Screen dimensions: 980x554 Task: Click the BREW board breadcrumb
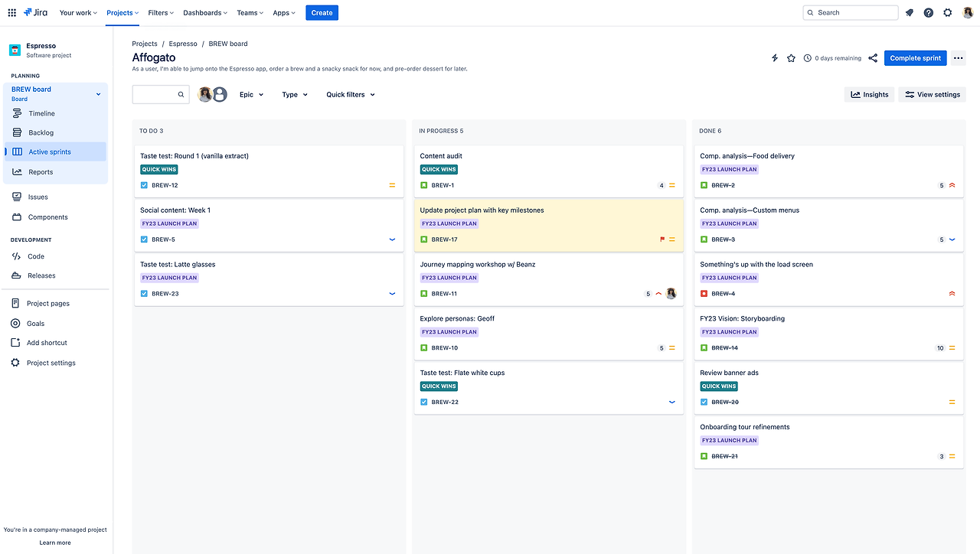(x=228, y=44)
